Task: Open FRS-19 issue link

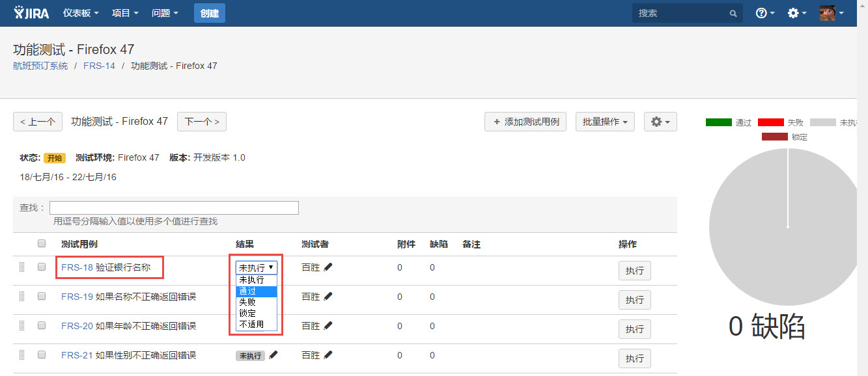Action: tap(77, 297)
